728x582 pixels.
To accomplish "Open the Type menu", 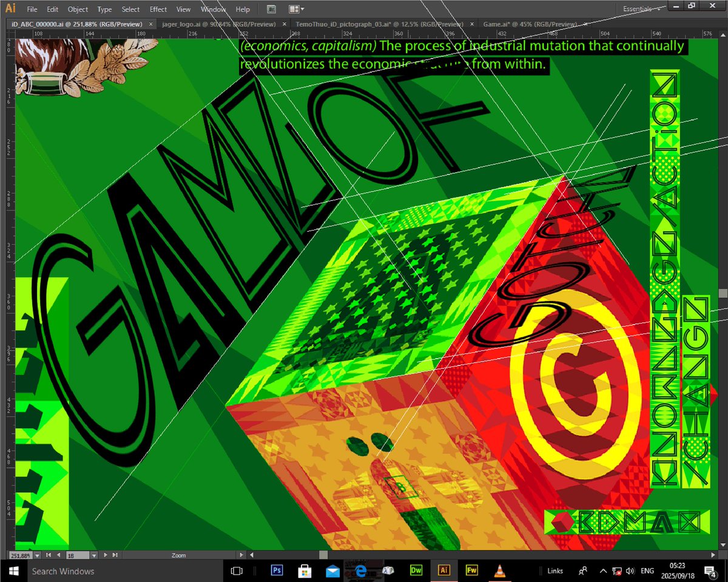I will [104, 9].
